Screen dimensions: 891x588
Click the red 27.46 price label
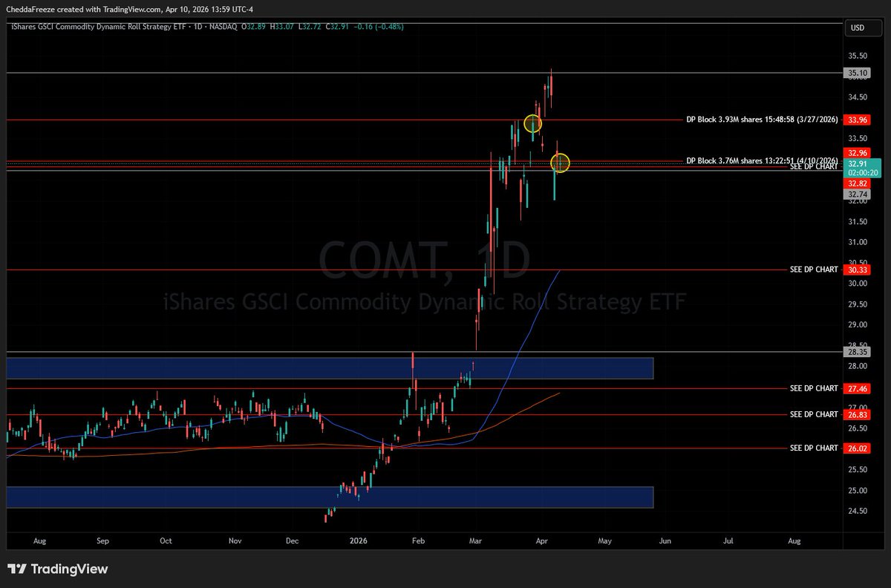click(x=858, y=388)
